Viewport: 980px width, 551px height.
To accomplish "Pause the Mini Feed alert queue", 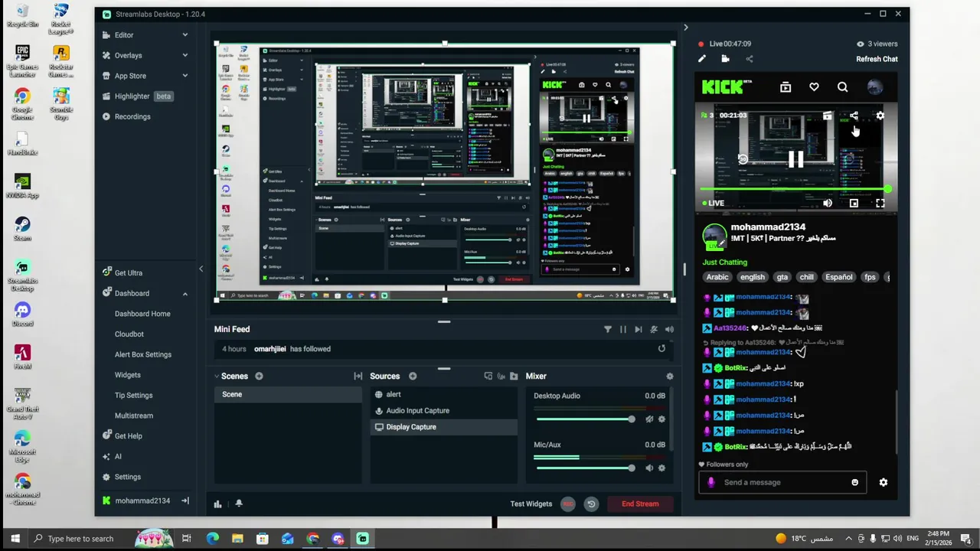I will click(623, 329).
